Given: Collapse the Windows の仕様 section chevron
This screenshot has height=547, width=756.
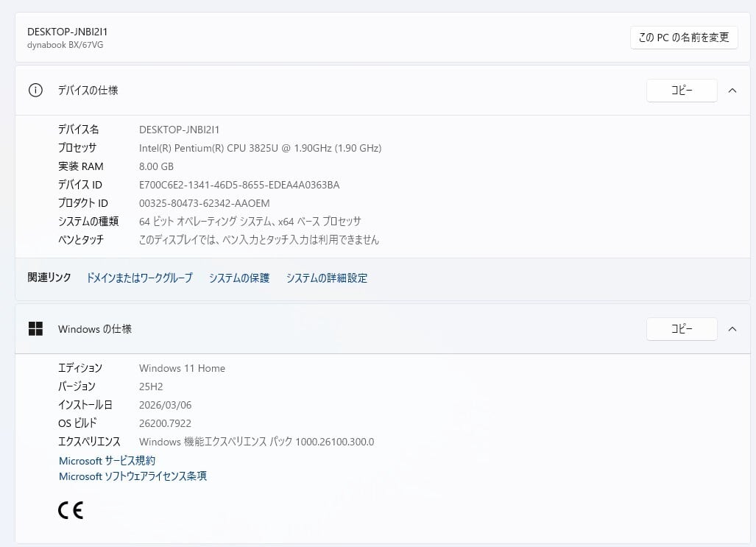Looking at the screenshot, I should click(x=732, y=329).
